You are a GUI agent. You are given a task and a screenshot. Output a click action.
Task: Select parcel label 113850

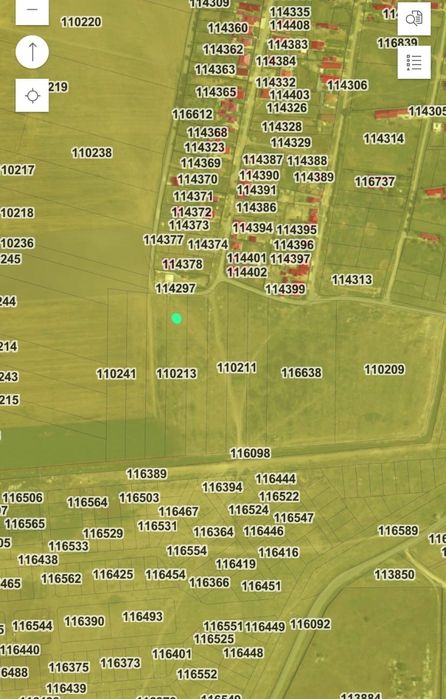point(395,575)
